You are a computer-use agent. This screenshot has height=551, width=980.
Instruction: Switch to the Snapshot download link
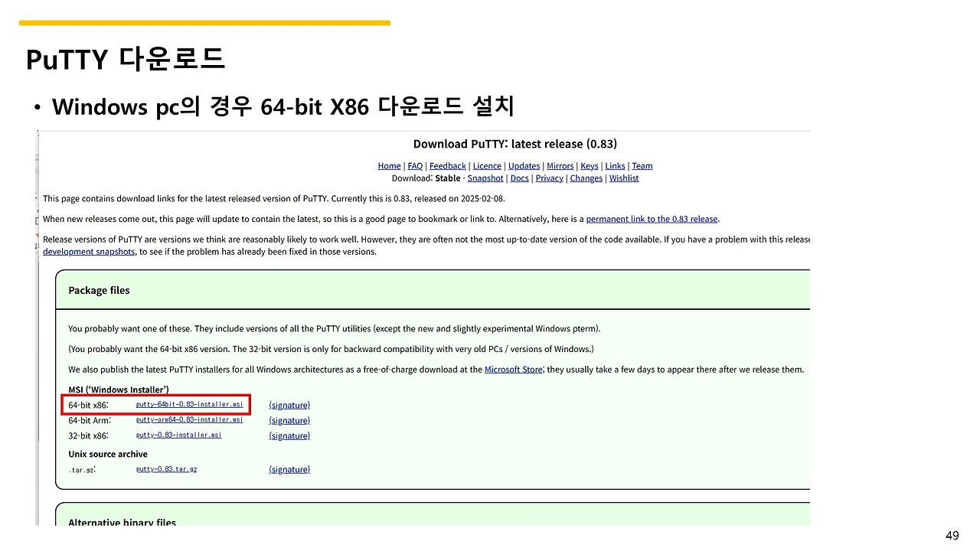click(x=485, y=178)
